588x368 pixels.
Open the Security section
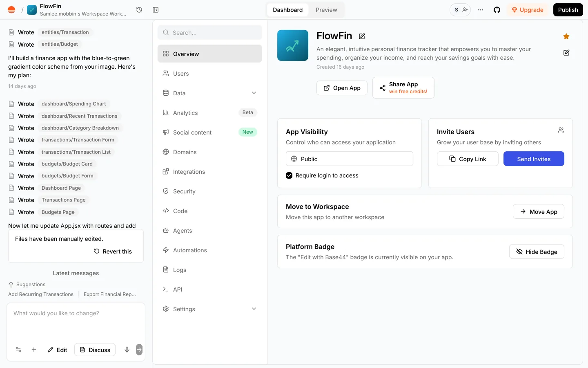tap(210, 191)
